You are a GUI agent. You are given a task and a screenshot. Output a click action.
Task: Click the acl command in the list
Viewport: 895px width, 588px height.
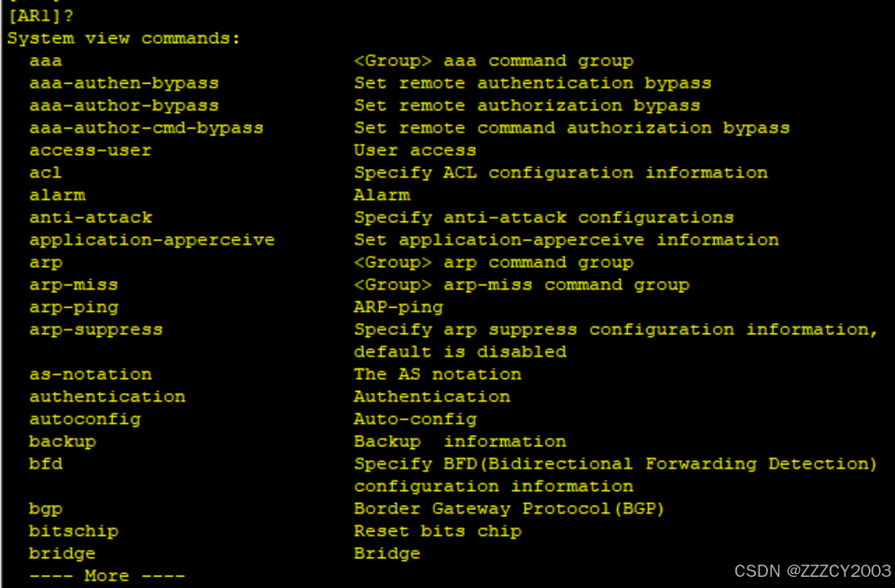pyautogui.click(x=46, y=174)
